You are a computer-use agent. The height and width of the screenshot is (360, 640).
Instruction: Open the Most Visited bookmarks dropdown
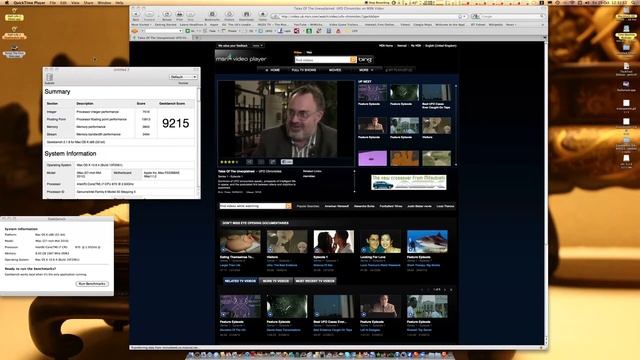[141, 24]
